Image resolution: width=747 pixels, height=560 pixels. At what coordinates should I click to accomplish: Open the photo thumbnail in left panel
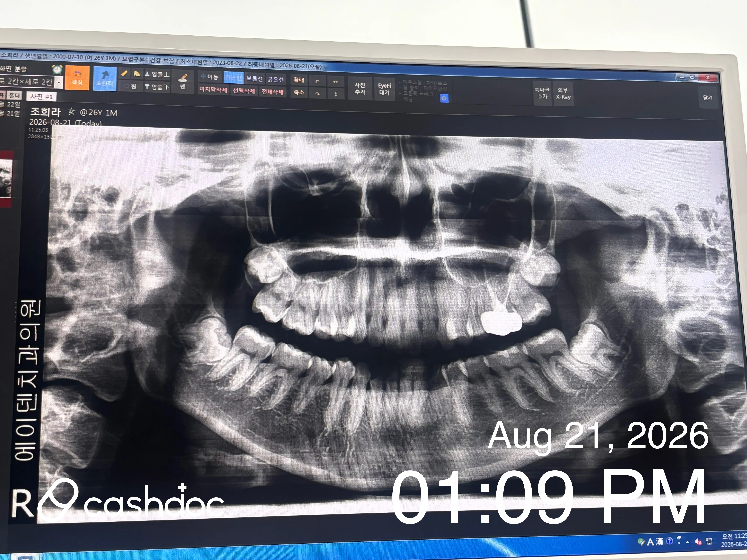point(6,179)
